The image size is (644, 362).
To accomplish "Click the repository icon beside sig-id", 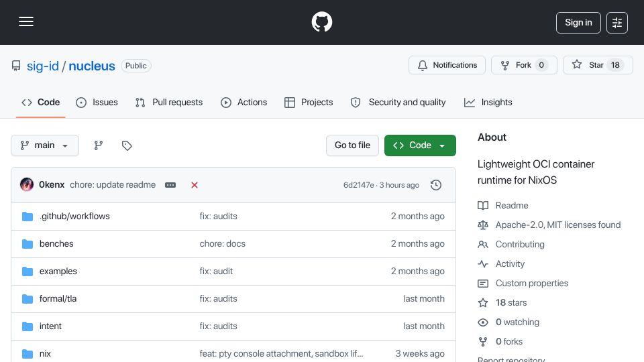I will pos(16,66).
